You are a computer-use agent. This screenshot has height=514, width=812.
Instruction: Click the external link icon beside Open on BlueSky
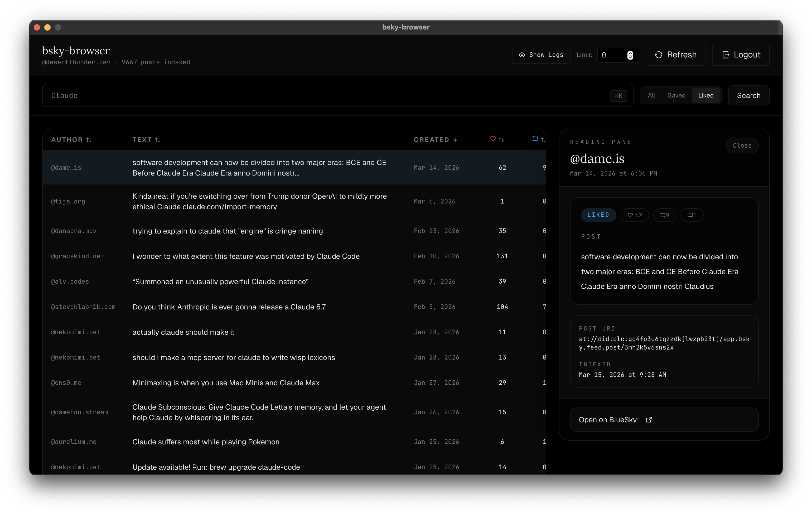click(649, 420)
